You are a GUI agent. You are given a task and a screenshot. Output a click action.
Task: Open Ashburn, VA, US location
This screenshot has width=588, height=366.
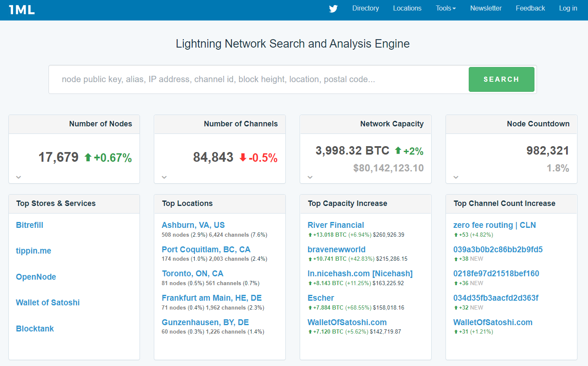pos(193,225)
